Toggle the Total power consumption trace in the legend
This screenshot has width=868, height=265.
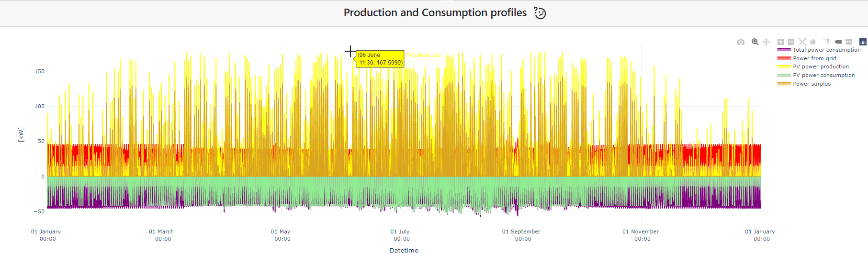click(x=819, y=50)
